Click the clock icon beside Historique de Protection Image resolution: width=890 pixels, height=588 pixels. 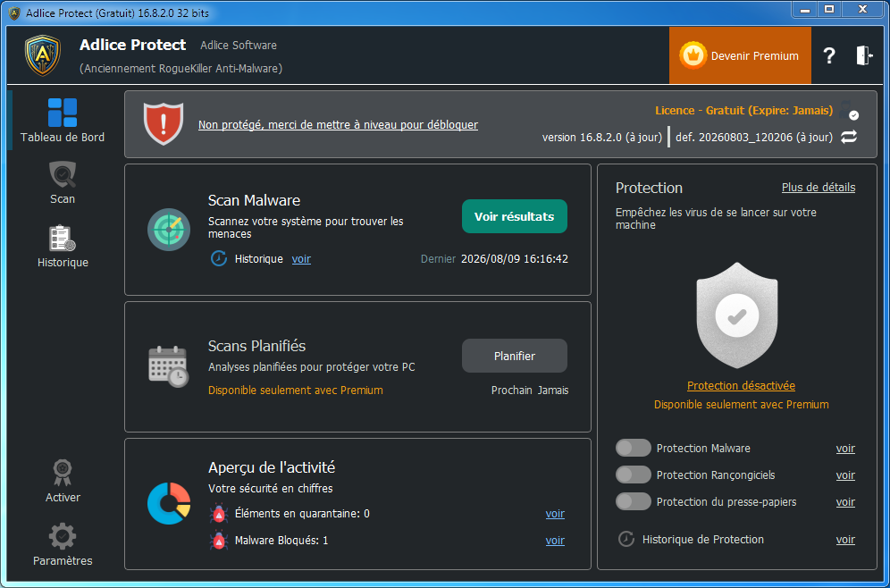(x=626, y=539)
